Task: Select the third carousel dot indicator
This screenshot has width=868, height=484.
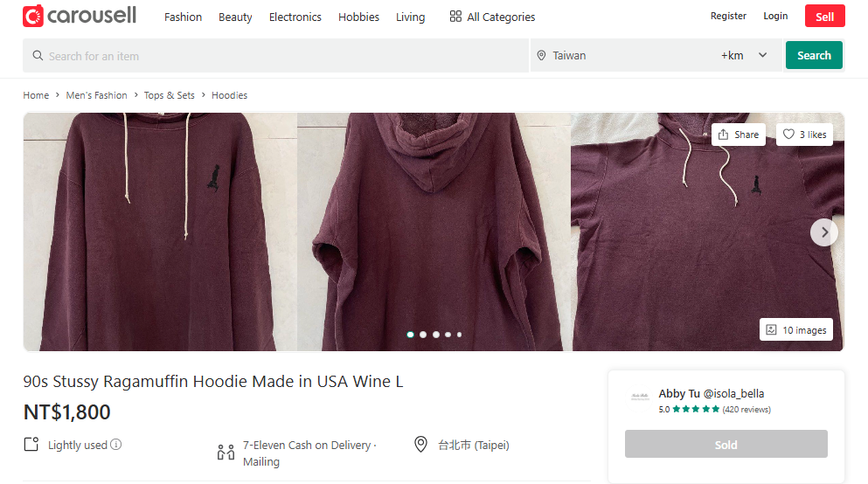Action: [x=436, y=335]
